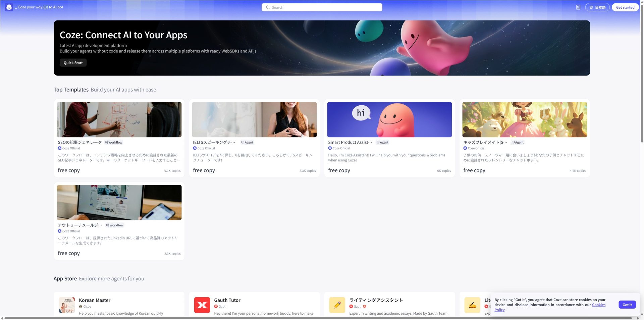Click the Coze Official avatar on アウトリーチメール card

pos(60,231)
